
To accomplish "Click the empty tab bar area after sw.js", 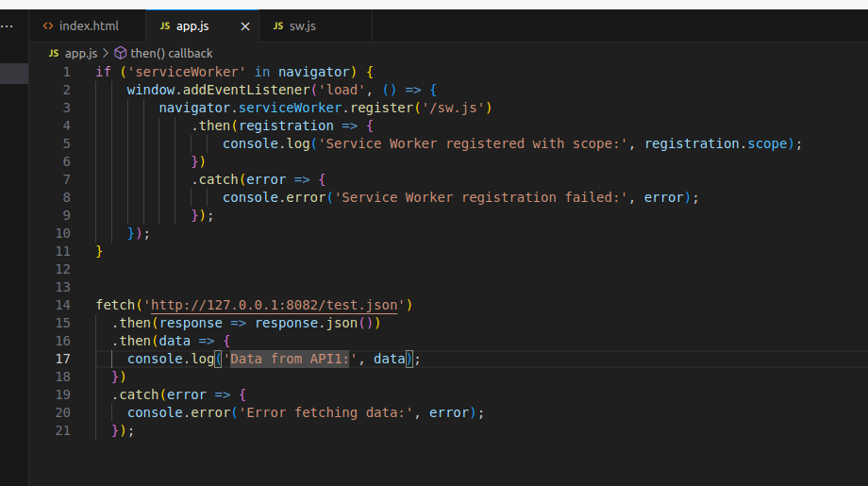I will (613, 26).
